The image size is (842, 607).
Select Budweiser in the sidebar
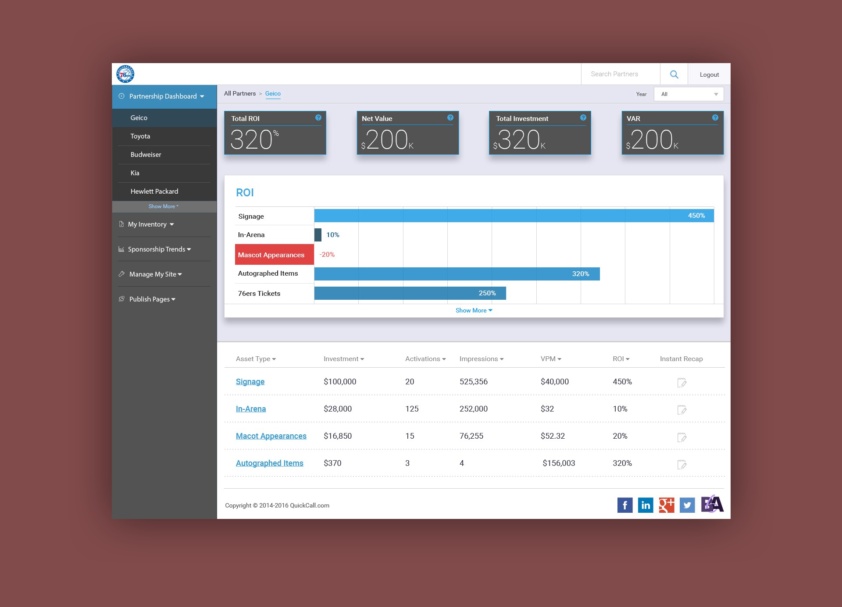164,155
